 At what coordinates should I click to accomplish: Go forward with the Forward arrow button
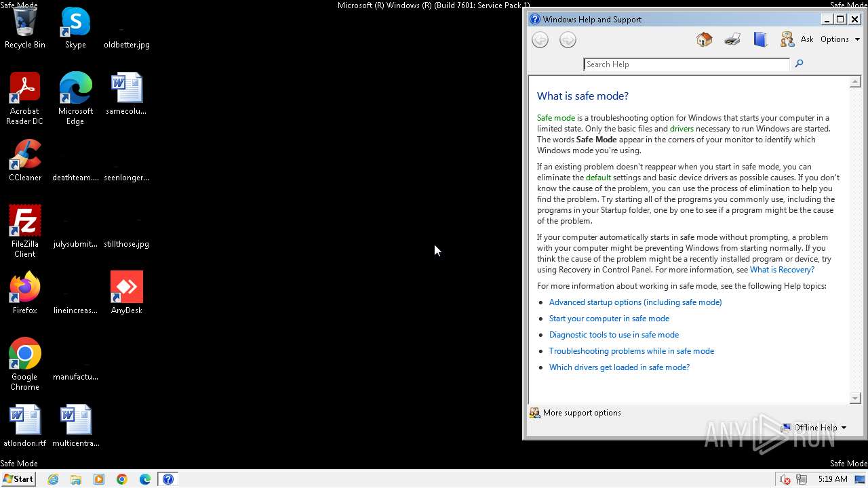(568, 40)
